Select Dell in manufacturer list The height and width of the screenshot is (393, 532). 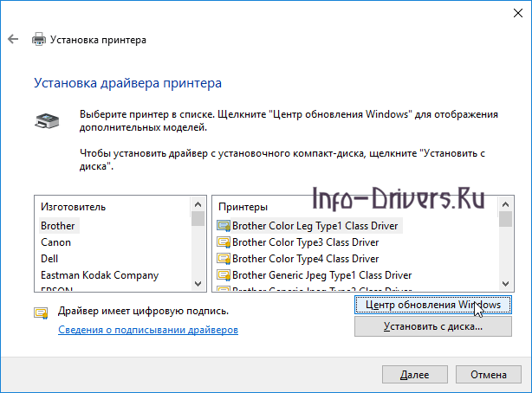[49, 259]
